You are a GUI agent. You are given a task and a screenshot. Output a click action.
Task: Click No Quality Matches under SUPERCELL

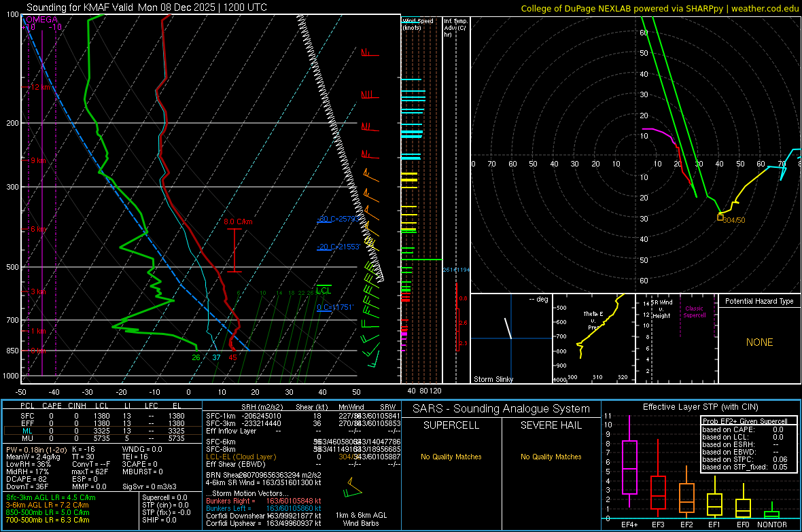pos(451,457)
